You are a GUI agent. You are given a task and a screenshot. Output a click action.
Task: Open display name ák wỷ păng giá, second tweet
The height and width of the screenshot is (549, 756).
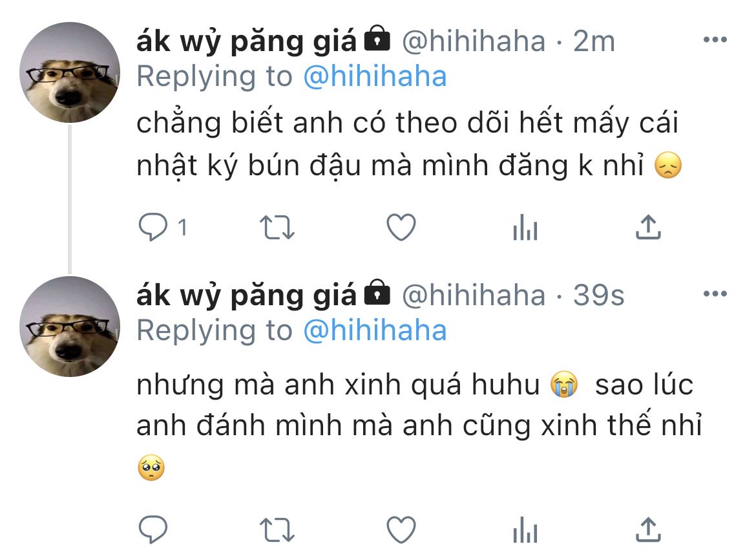pos(246,296)
